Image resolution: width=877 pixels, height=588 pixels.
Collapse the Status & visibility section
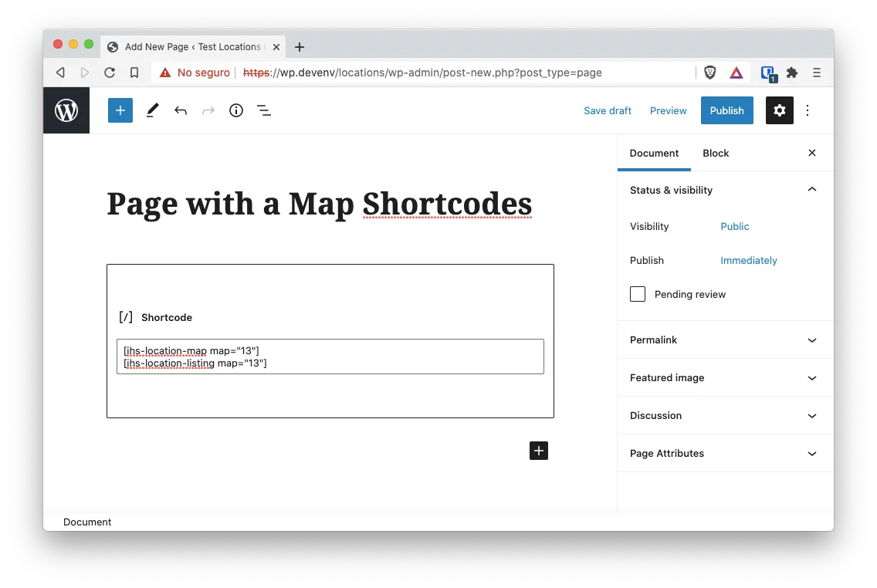[x=812, y=190]
